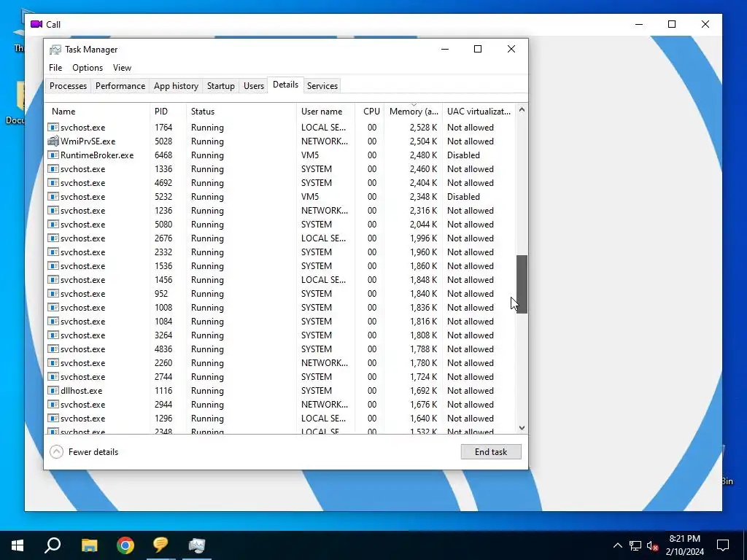This screenshot has height=560, width=747.
Task: Select the row with PID 2260
Action: click(x=281, y=363)
